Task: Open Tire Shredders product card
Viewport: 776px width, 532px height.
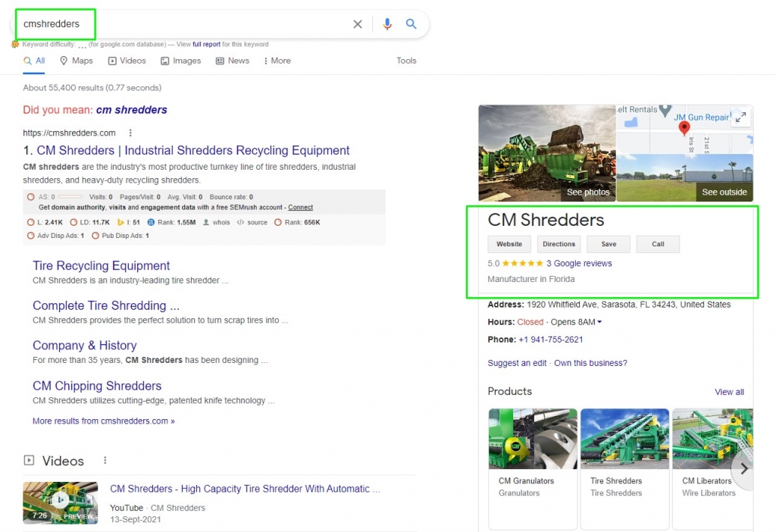Action: [624, 468]
